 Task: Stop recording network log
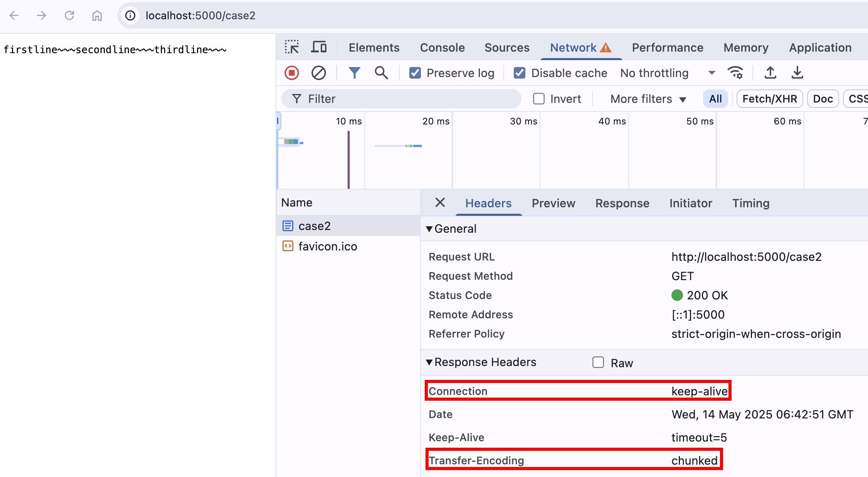point(292,73)
